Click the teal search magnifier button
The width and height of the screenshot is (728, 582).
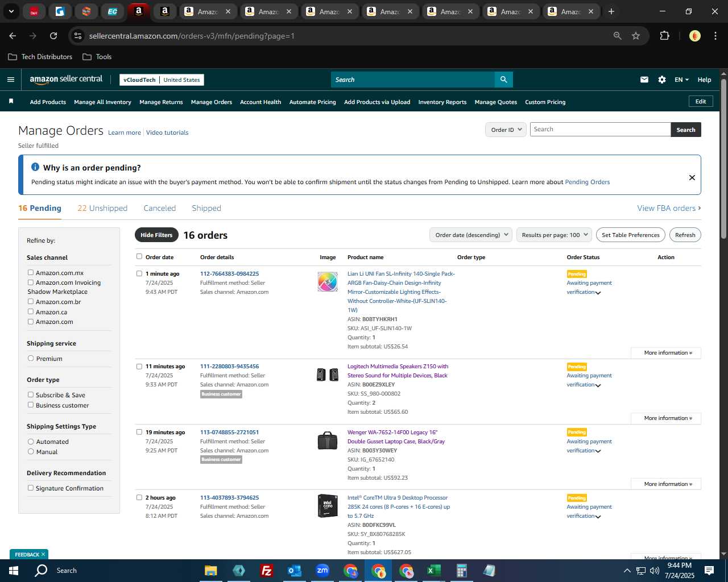point(503,80)
